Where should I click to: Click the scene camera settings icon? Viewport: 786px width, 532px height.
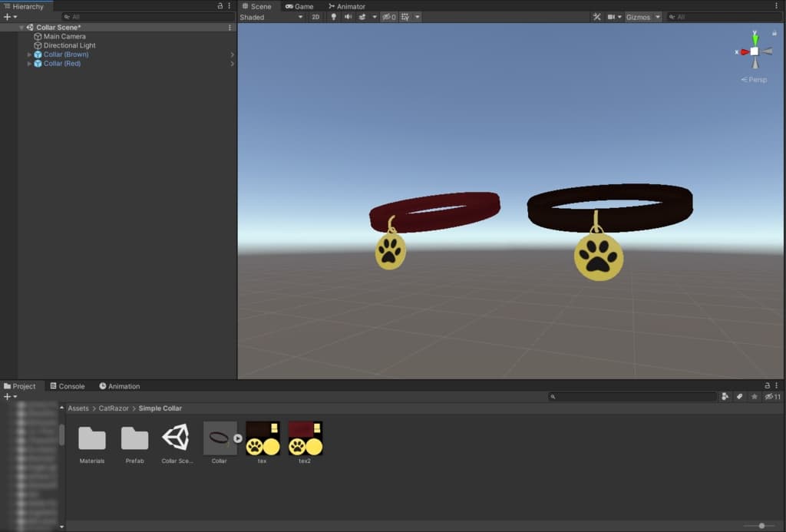(x=612, y=17)
